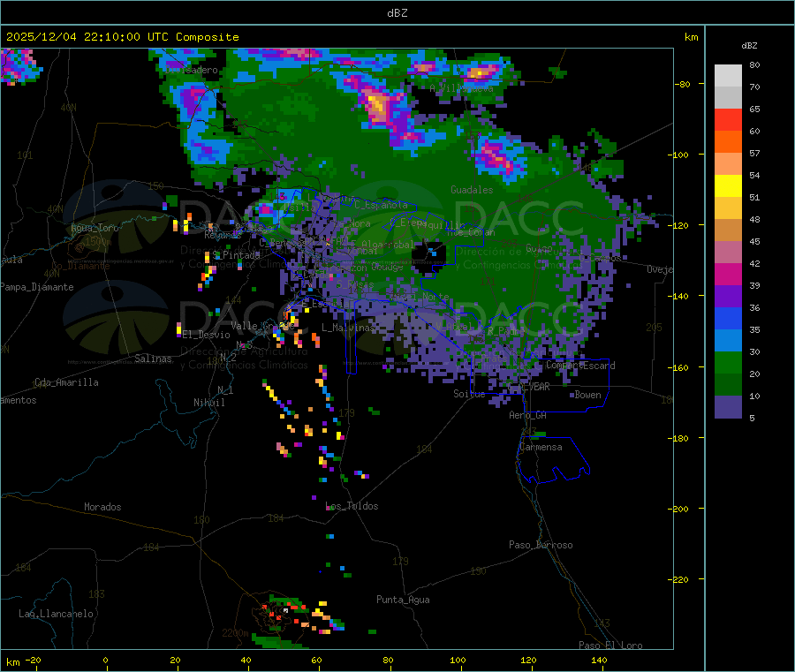The image size is (795, 672).
Task: Click the yellow km label at top right of map
Action: (x=691, y=37)
